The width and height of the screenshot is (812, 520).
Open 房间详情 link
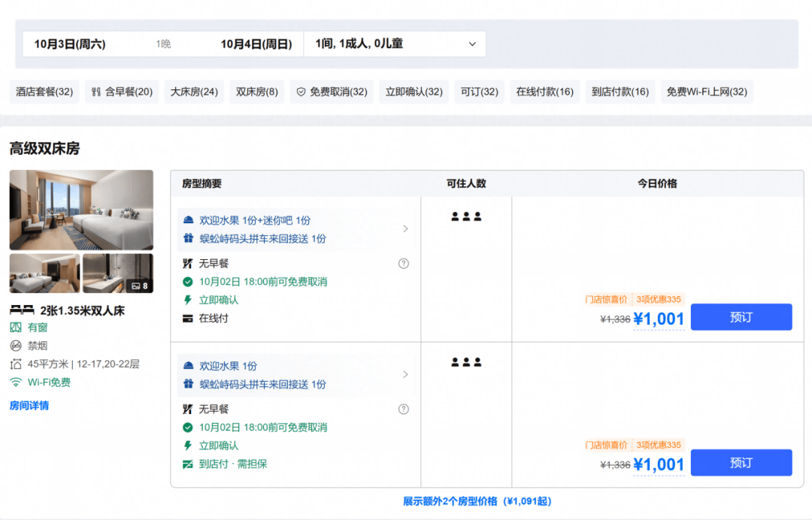coord(29,406)
